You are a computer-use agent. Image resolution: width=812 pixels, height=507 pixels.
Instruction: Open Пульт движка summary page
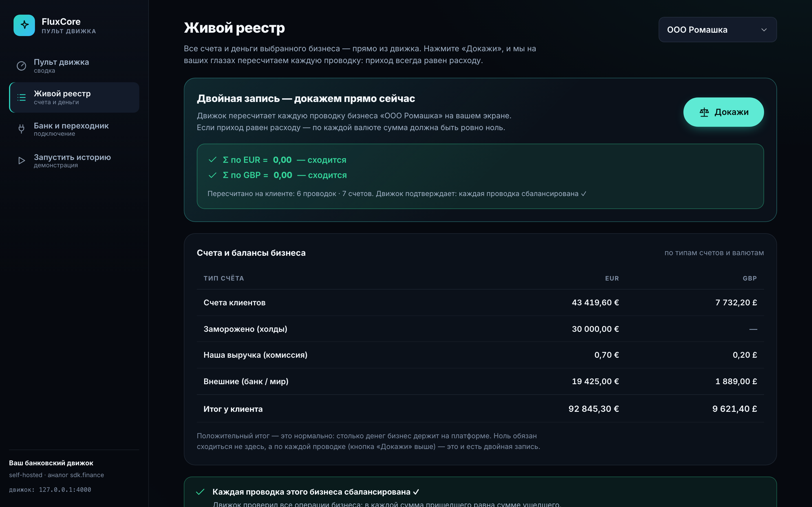pos(74,66)
